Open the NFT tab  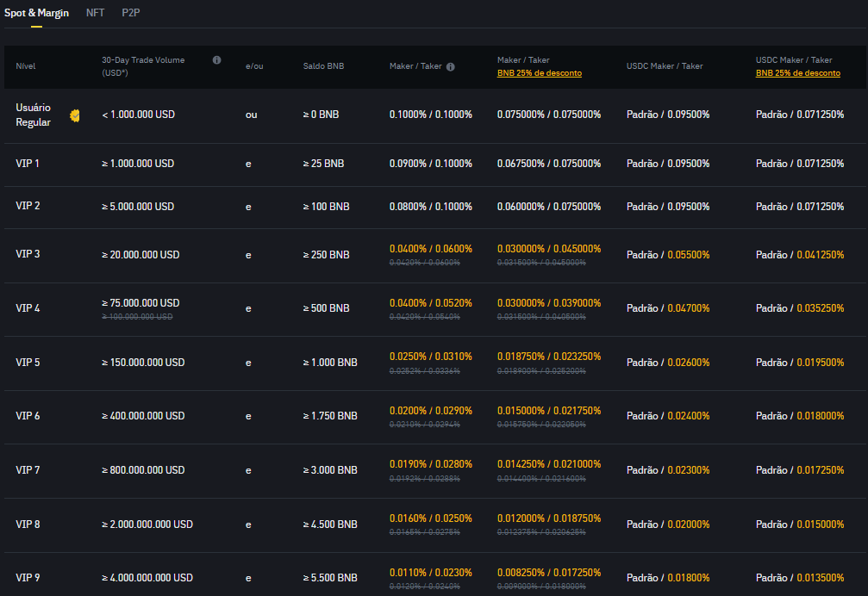coord(95,14)
